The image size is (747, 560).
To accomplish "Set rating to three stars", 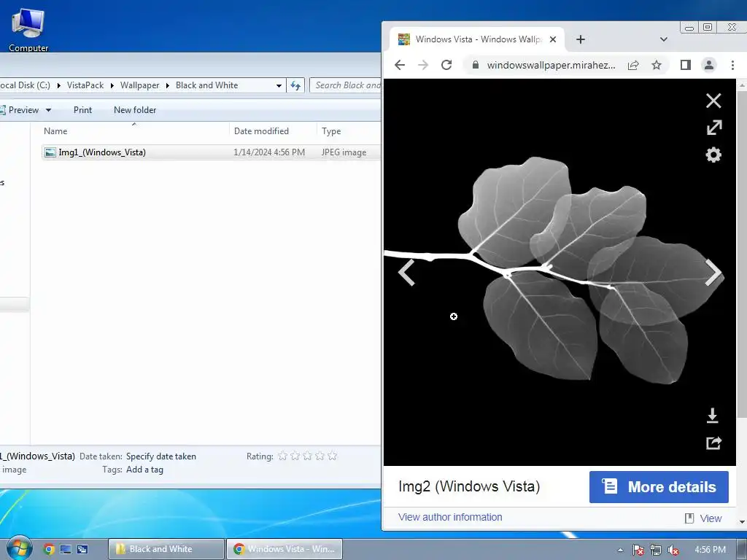I will [x=307, y=456].
